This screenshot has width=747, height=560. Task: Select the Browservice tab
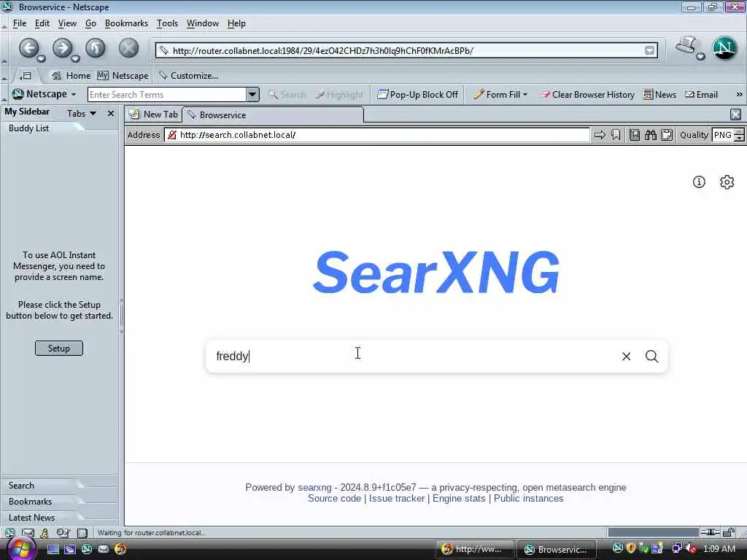pos(273,114)
